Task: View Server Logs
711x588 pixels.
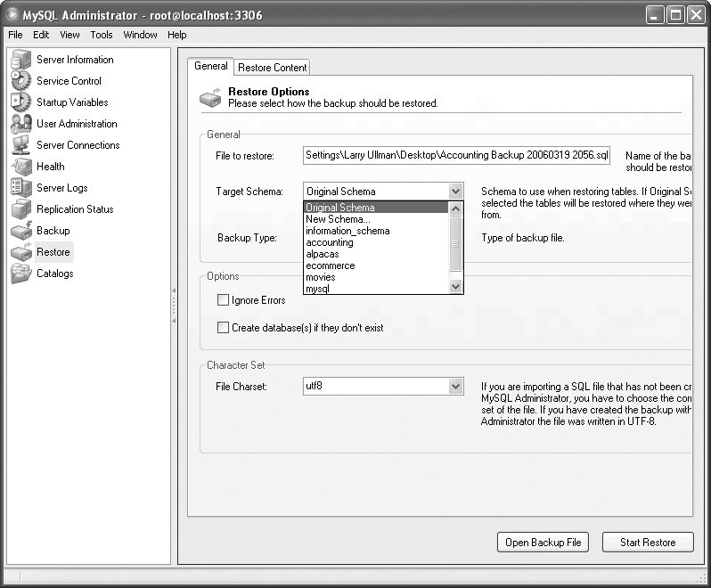Action: coord(61,188)
